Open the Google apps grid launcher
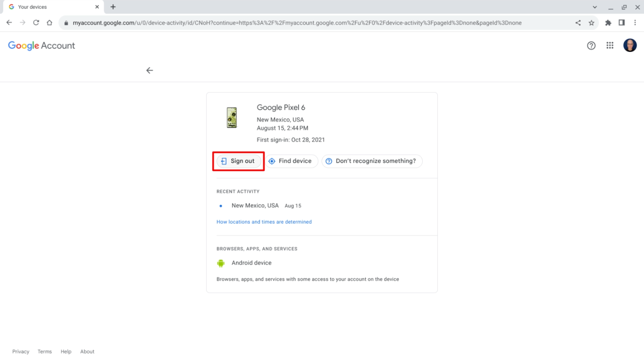The image size is (644, 362). tap(609, 45)
